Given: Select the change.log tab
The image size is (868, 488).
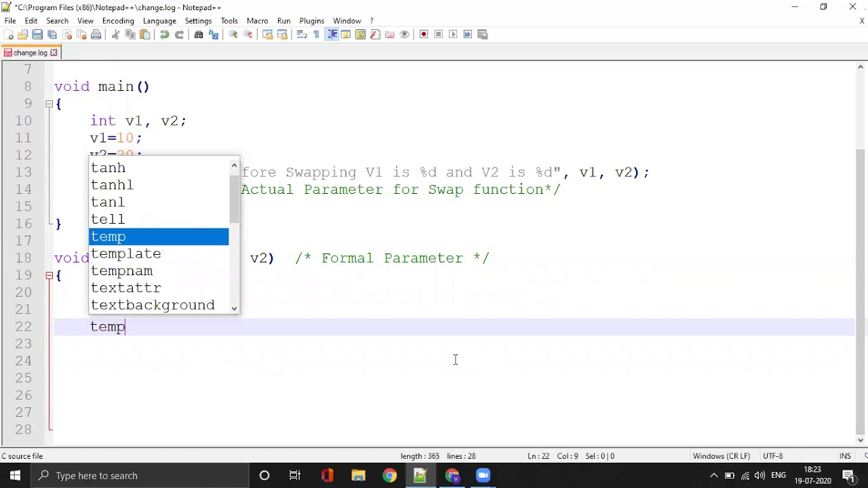Looking at the screenshot, I should 31,53.
